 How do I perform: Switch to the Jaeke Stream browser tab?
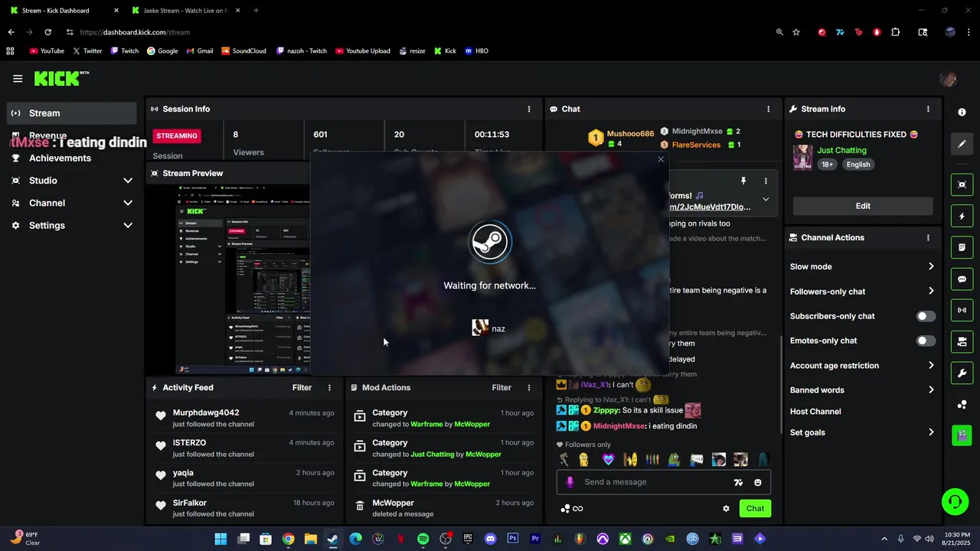click(x=184, y=10)
